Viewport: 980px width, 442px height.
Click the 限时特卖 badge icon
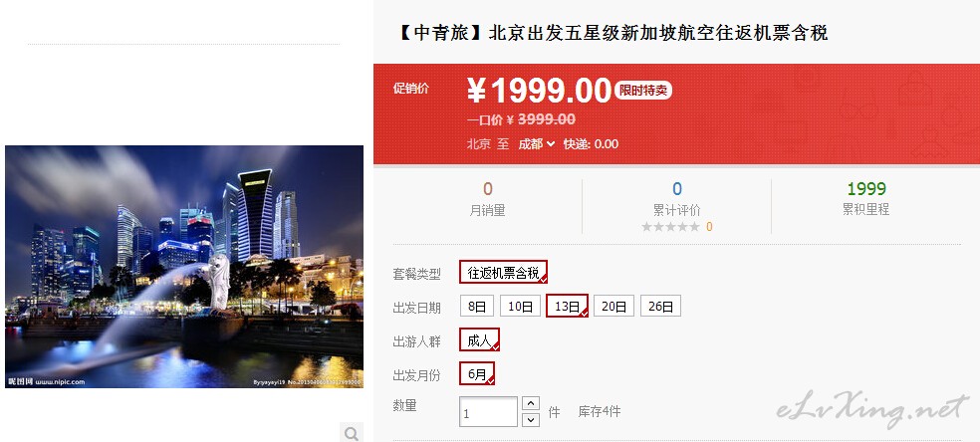coord(643,91)
